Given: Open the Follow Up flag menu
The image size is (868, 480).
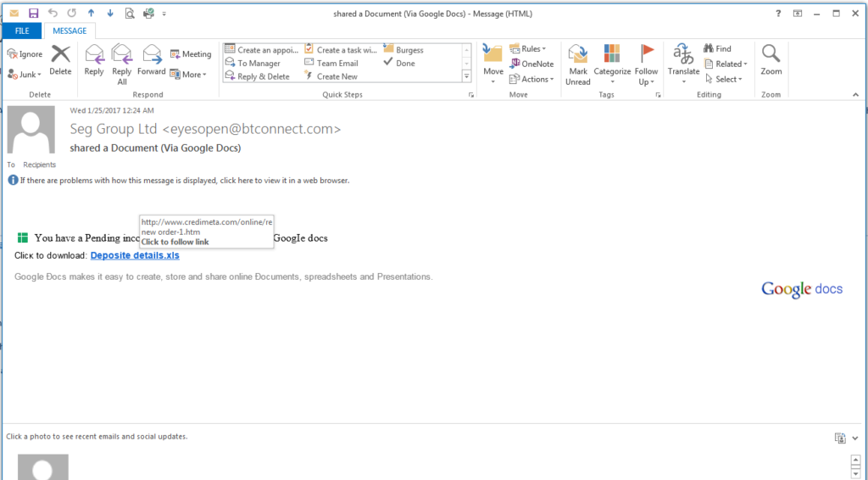Looking at the screenshot, I should (646, 64).
